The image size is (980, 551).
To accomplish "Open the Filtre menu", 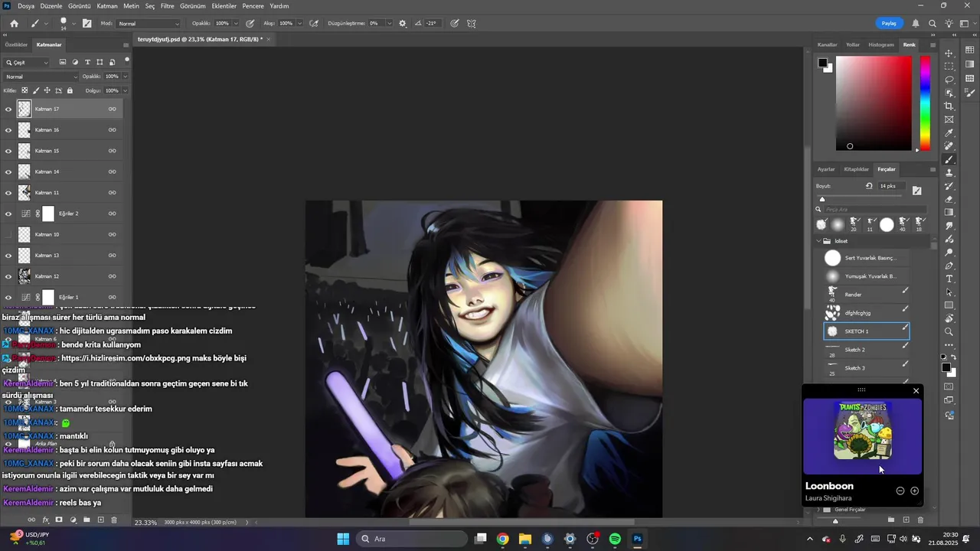I will click(167, 6).
